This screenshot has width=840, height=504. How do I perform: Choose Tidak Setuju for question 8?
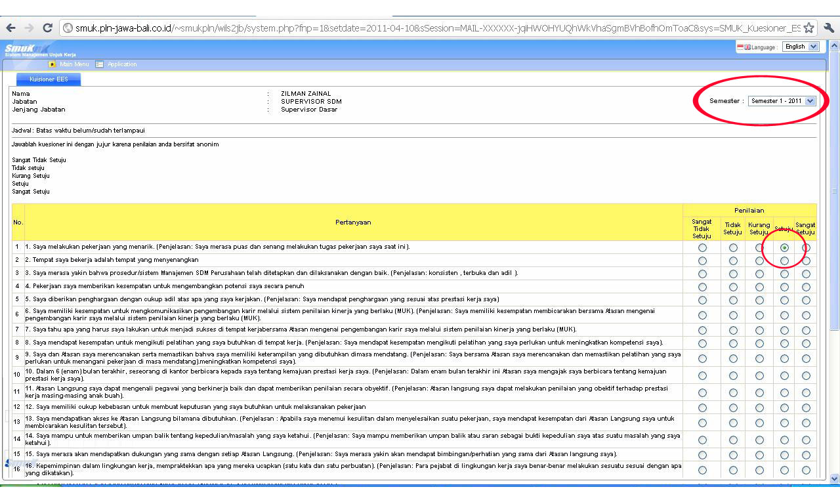(733, 343)
